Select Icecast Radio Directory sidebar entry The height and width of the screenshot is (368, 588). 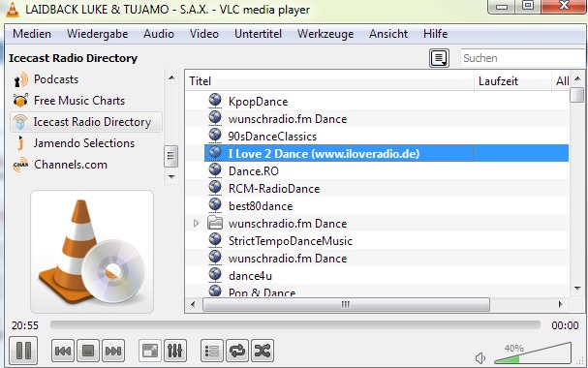click(86, 122)
